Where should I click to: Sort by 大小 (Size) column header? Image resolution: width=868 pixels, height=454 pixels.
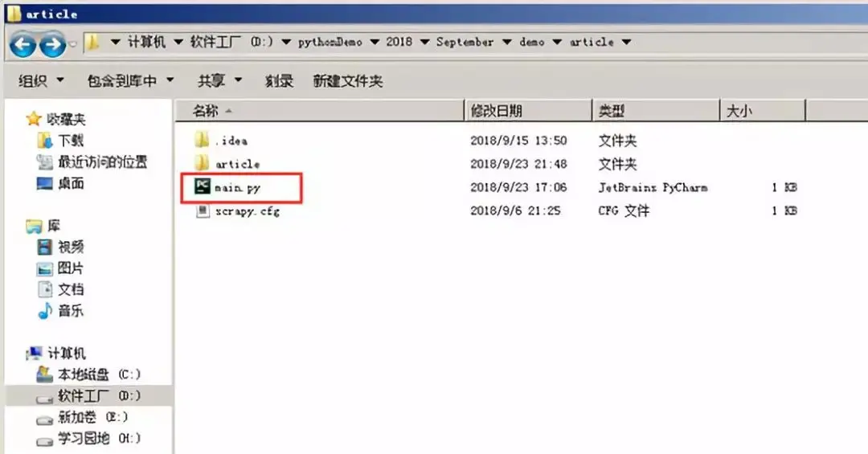(763, 111)
